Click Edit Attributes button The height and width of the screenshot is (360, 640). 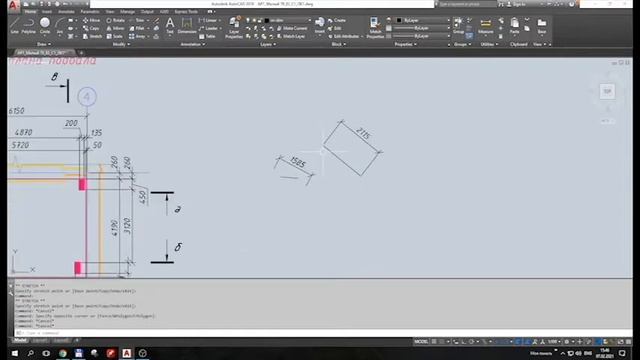344,36
